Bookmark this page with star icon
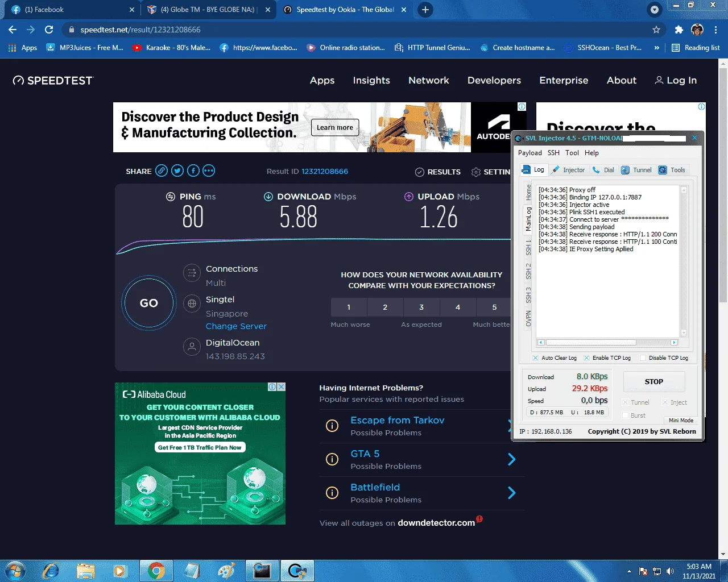Image resolution: width=728 pixels, height=582 pixels. (656, 30)
